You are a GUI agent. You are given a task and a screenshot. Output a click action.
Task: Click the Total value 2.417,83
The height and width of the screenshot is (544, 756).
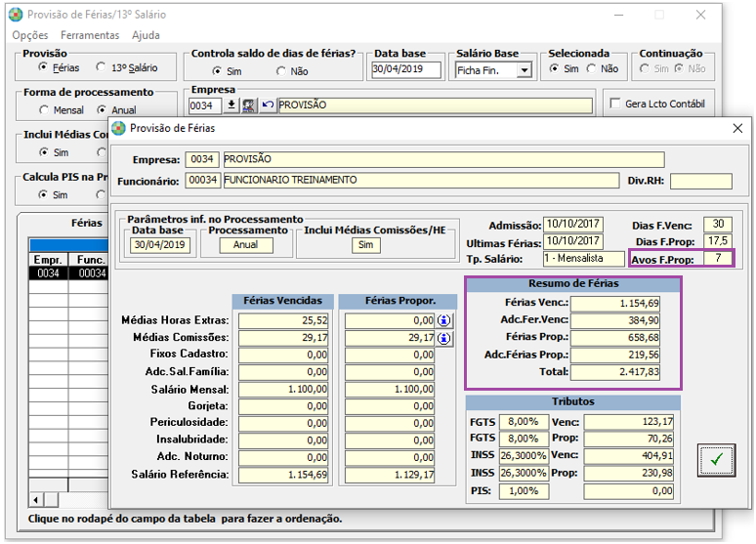(x=615, y=372)
